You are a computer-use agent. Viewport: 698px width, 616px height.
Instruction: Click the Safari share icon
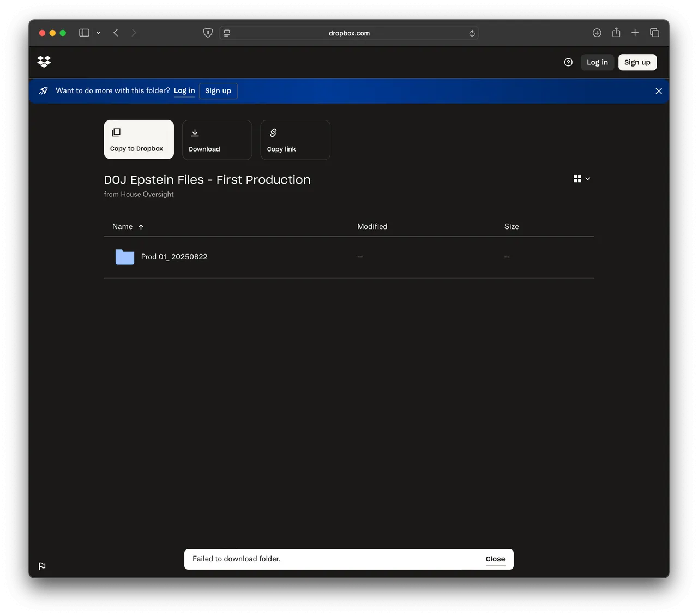click(x=616, y=32)
